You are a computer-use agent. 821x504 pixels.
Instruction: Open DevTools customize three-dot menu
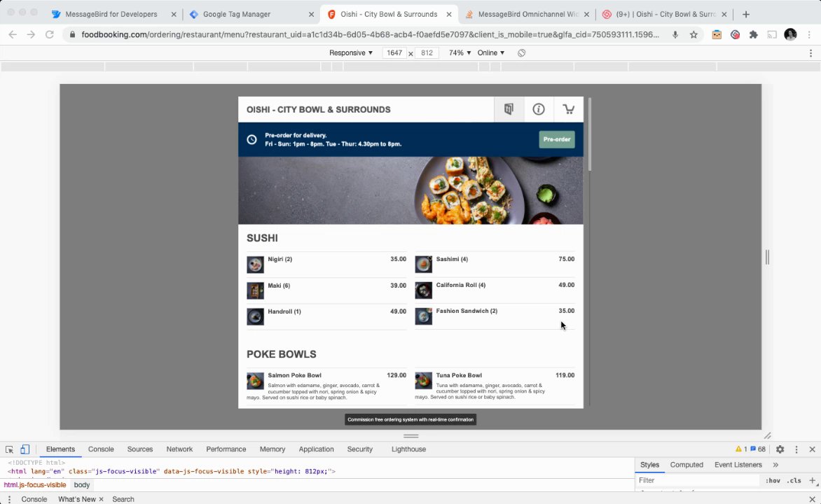796,449
